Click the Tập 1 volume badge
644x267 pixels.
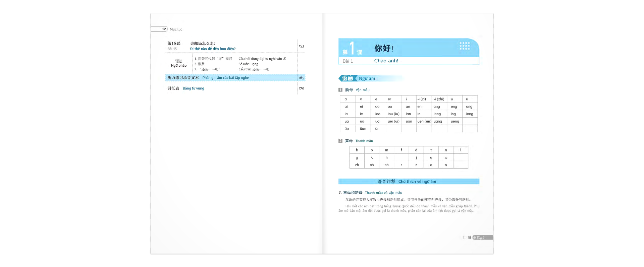click(x=482, y=238)
